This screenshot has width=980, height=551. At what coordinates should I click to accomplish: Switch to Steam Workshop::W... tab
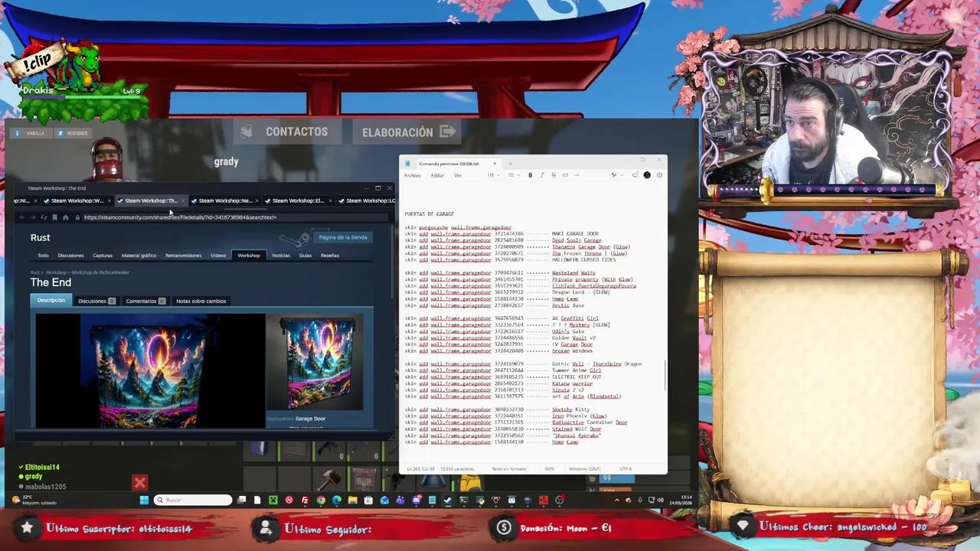(77, 201)
